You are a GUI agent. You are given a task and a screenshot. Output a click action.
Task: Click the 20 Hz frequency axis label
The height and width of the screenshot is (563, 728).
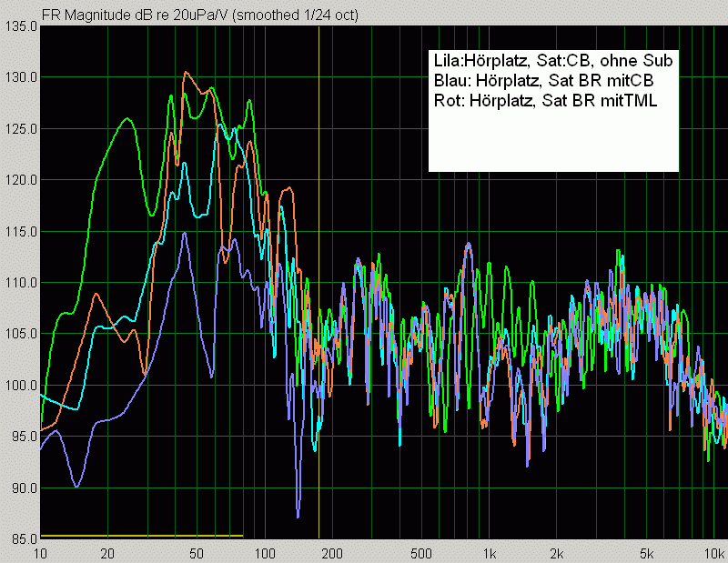pos(107,553)
